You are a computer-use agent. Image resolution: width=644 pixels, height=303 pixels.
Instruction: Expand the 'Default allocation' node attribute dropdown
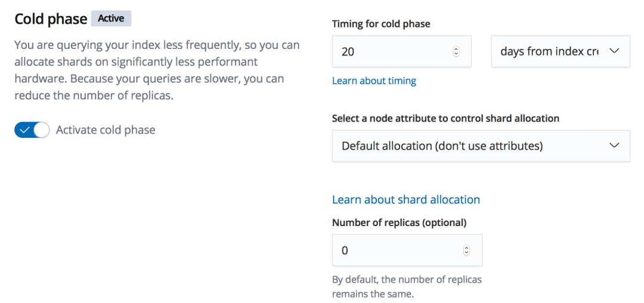(x=471, y=146)
